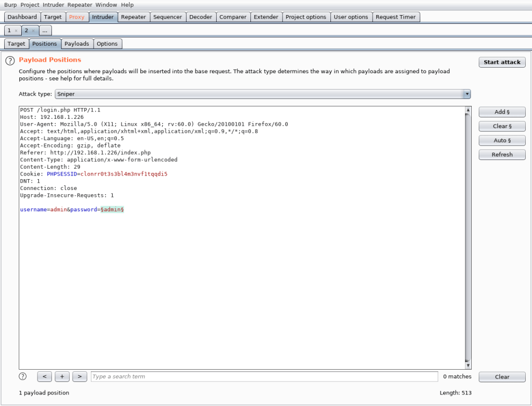
Task: Open the Payload Positions help icon
Action: pos(9,61)
